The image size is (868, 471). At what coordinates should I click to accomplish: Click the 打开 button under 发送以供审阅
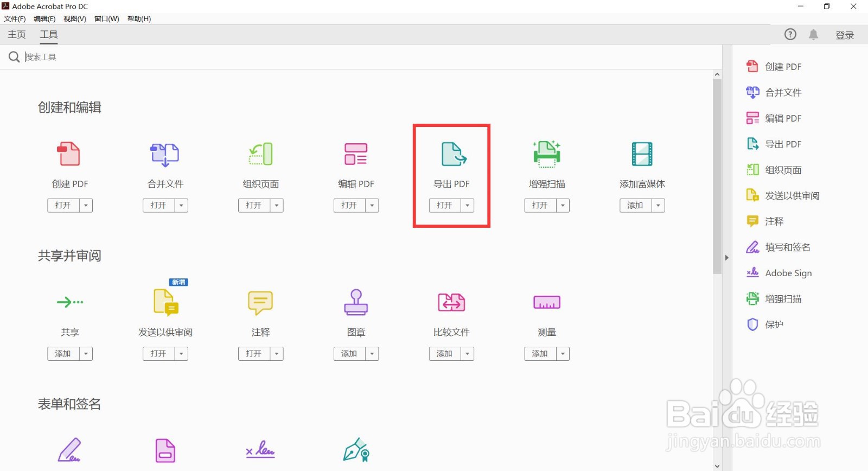point(158,354)
